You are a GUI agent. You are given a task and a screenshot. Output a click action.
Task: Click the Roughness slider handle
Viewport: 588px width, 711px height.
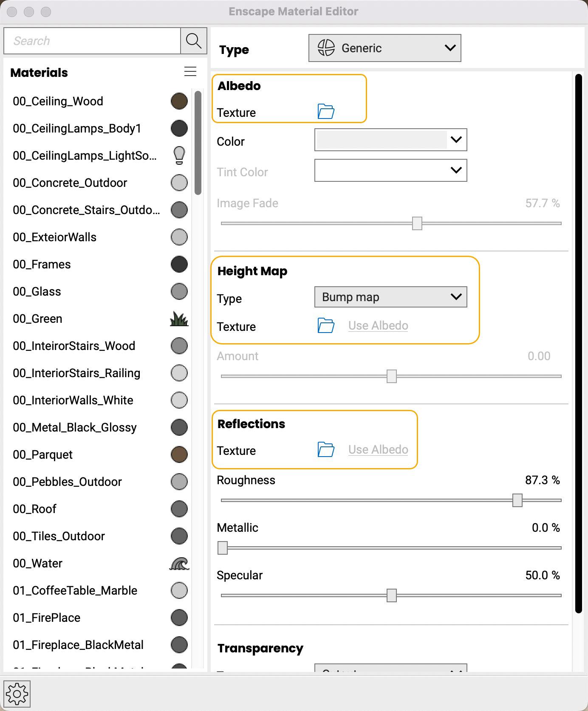517,500
